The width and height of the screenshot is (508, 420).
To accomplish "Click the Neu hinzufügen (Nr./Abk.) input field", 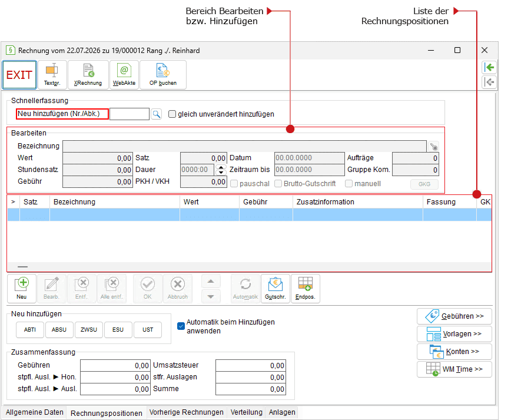I will pos(130,114).
